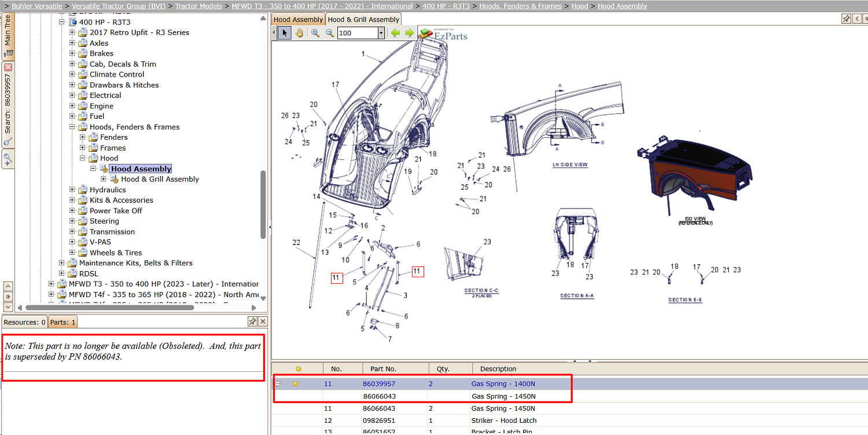Screen dimensions: 868x435
Task: Expand the Hood & Grill Assembly node
Action: (104, 179)
